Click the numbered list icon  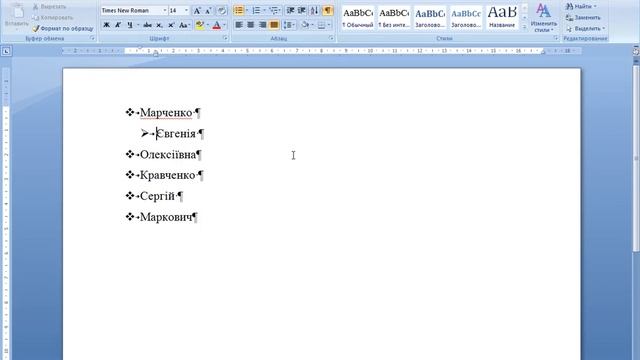[x=256, y=11]
